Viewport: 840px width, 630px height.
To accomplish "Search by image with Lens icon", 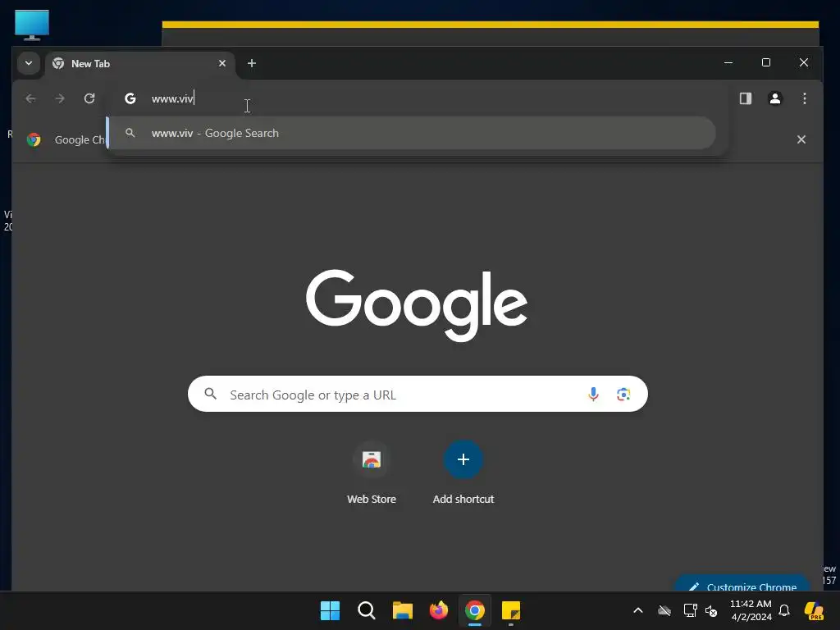I will [x=623, y=395].
